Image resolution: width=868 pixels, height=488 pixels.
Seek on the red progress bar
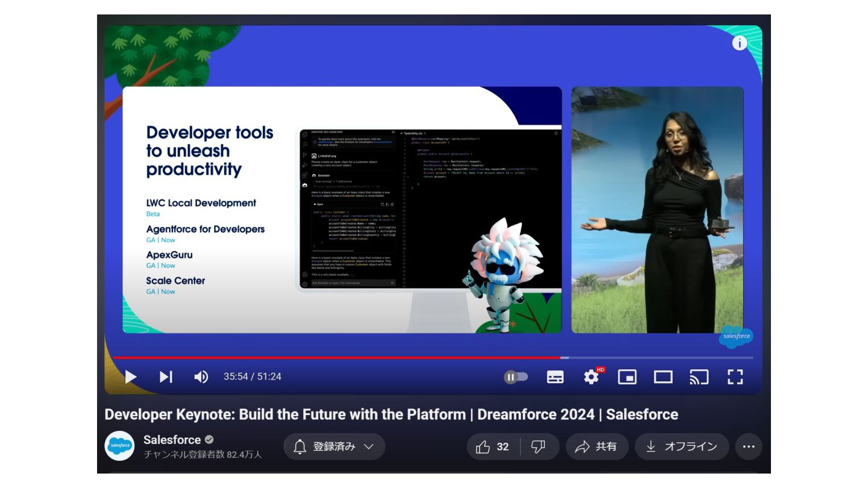point(337,358)
